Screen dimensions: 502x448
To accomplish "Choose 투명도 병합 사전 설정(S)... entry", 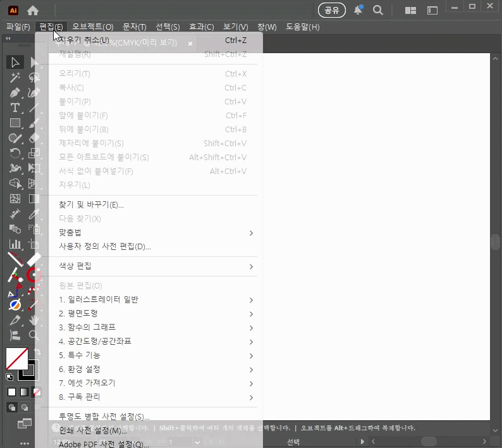I will tap(153, 416).
